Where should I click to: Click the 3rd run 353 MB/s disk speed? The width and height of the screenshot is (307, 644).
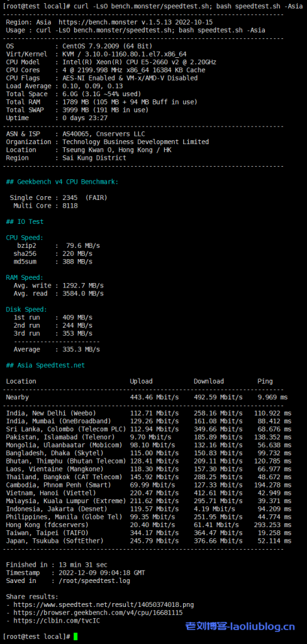77,333
